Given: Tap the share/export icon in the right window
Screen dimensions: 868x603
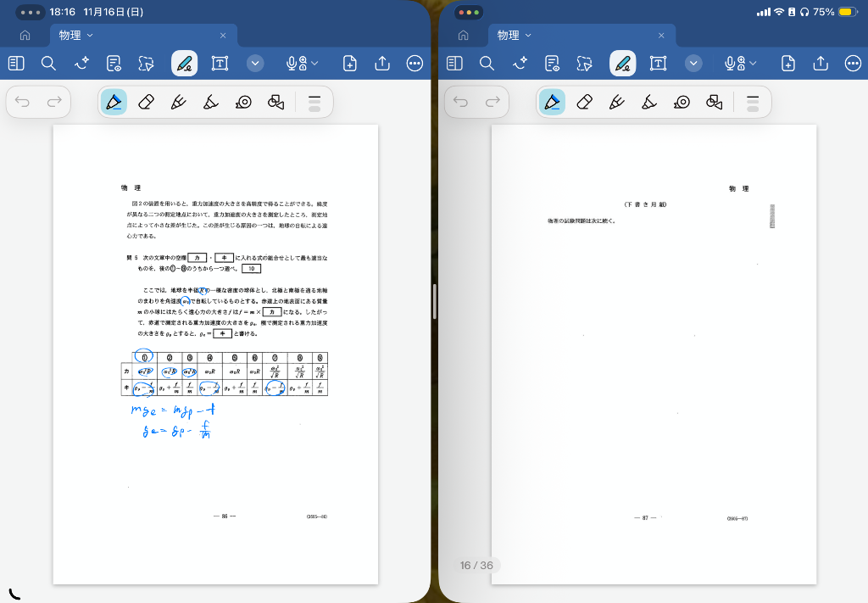Looking at the screenshot, I should tap(821, 64).
